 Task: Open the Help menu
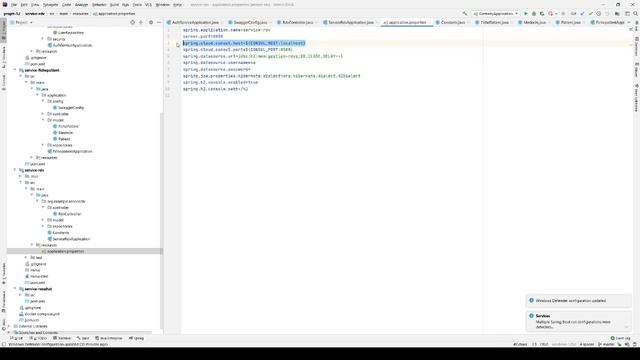pyautogui.click(x=177, y=4)
